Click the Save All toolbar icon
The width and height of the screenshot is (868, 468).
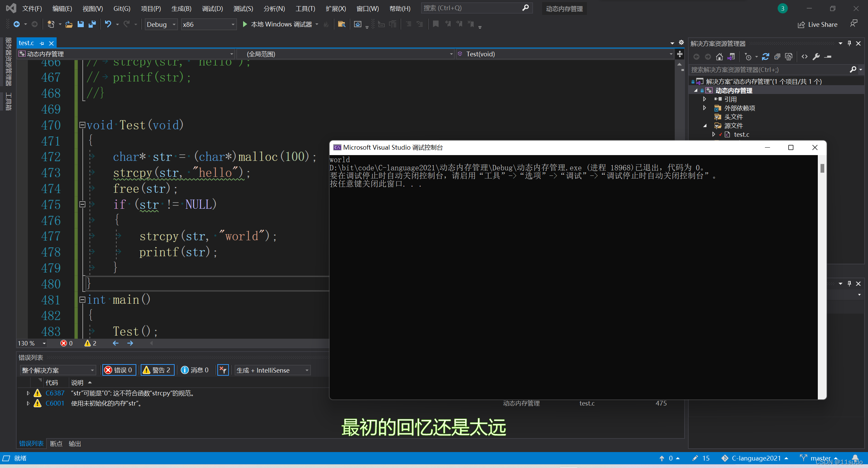pos(92,24)
